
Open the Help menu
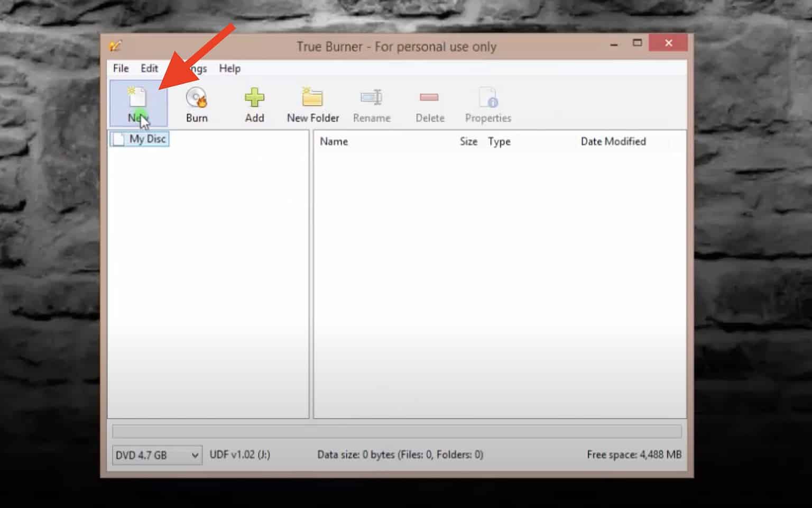pyautogui.click(x=229, y=68)
